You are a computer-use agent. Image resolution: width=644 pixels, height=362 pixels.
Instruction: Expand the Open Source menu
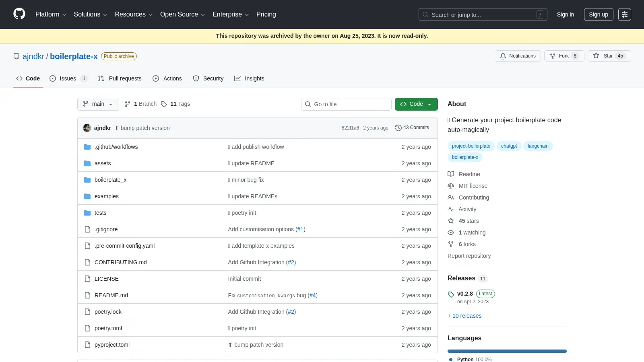[x=183, y=14]
